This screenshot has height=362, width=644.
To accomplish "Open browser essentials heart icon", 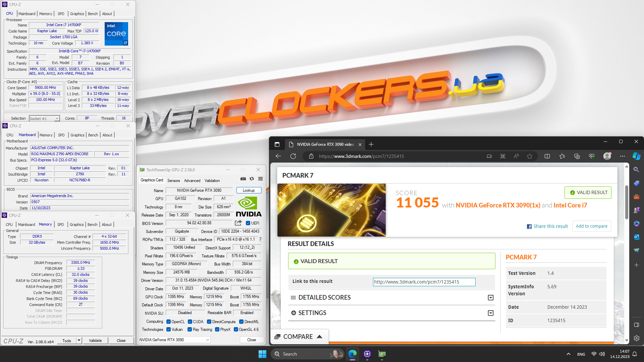I will click(x=592, y=156).
